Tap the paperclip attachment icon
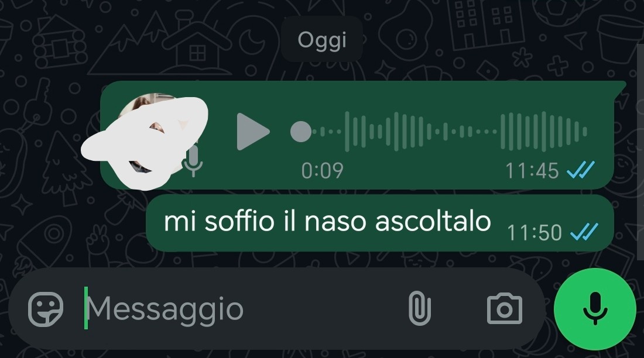The image size is (644, 358). 420,308
